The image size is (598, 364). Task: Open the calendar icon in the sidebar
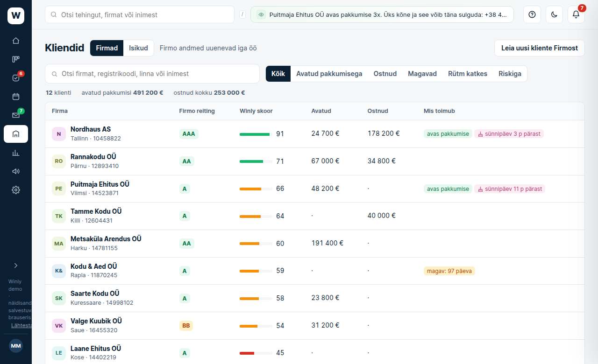(x=16, y=97)
